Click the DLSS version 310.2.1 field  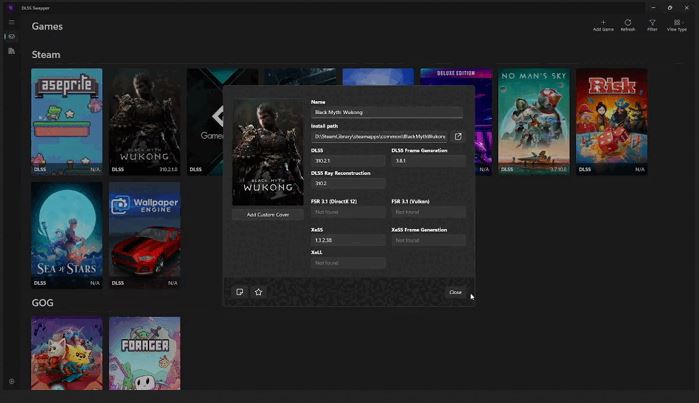(x=348, y=160)
